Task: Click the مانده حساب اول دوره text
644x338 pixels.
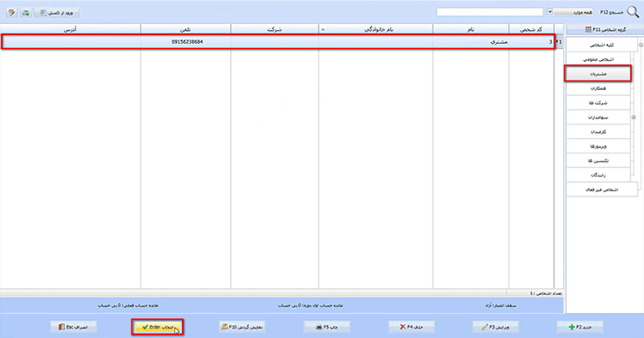Action: click(310, 305)
